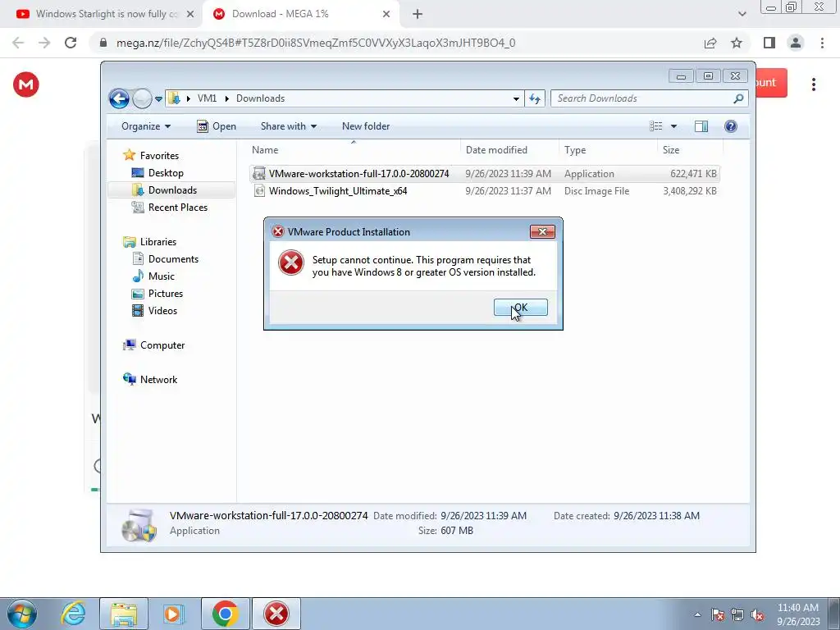Open the Chrome profile icon
This screenshot has width=840, height=630.
point(796,43)
